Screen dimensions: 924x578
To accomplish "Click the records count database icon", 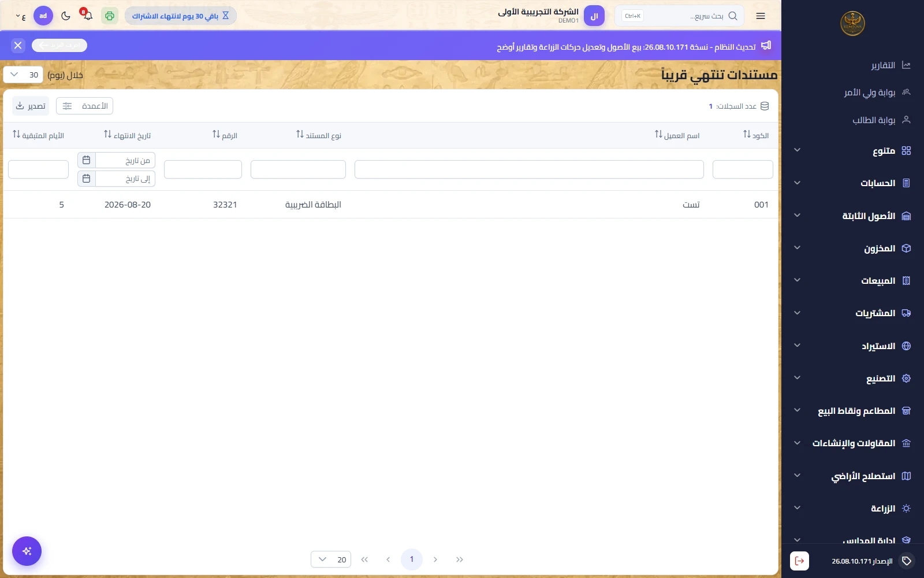I will (x=765, y=106).
